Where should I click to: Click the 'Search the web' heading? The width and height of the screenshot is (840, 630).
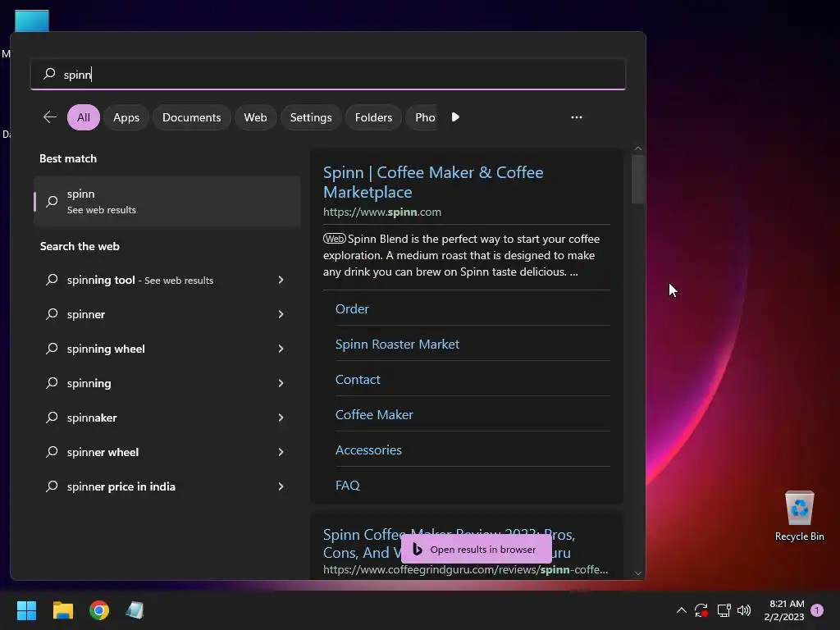[x=80, y=246]
